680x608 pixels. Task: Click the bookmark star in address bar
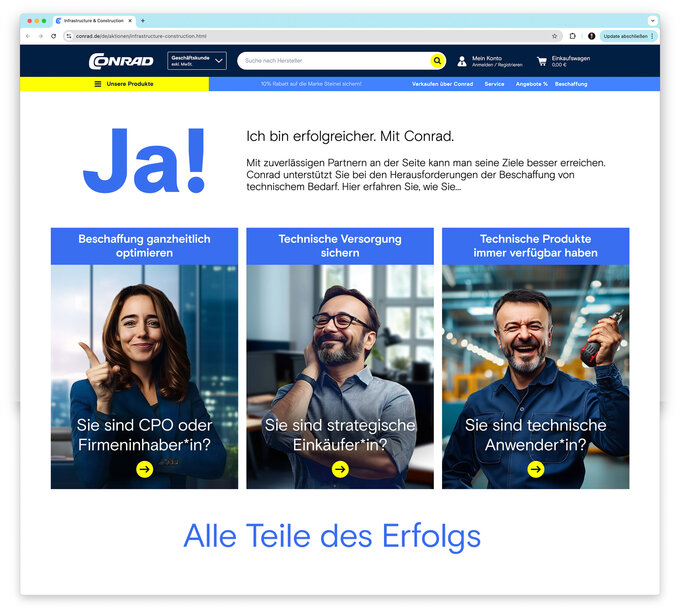coord(554,36)
